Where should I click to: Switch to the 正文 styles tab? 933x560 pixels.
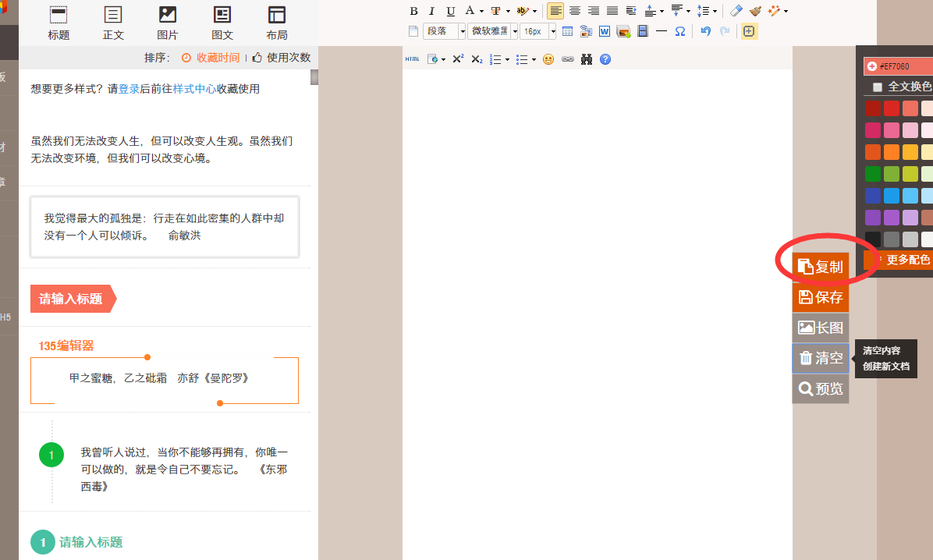[113, 23]
